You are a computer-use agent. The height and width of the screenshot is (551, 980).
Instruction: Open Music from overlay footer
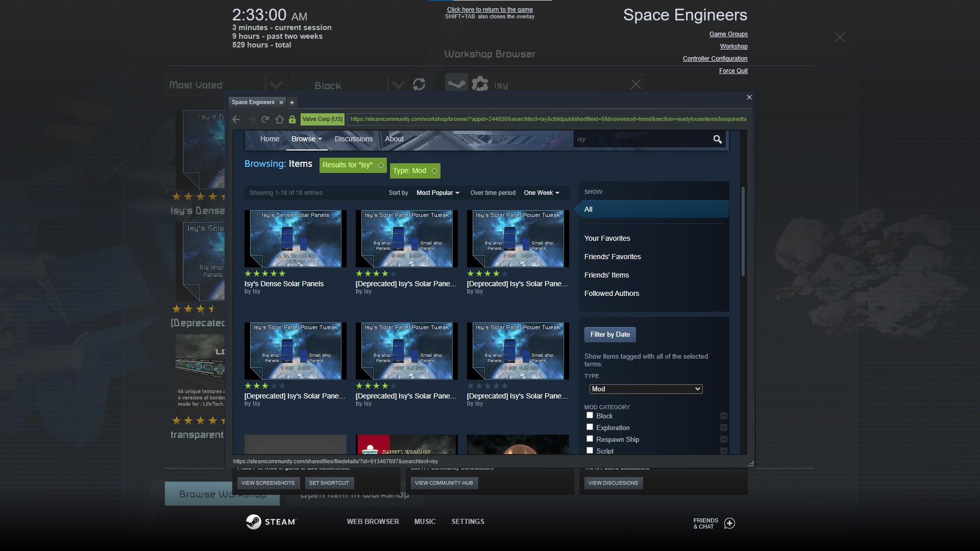click(x=425, y=522)
